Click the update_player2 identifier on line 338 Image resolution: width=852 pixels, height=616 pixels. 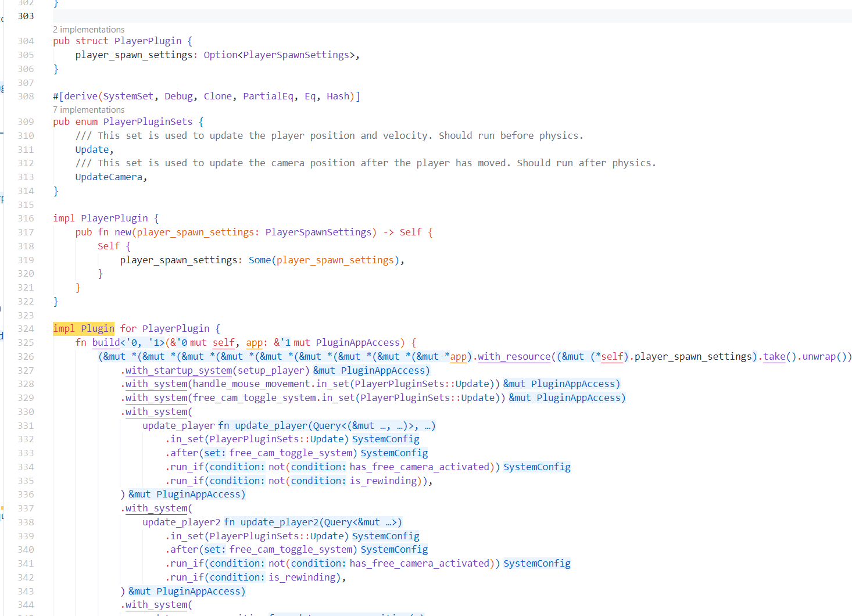point(182,522)
